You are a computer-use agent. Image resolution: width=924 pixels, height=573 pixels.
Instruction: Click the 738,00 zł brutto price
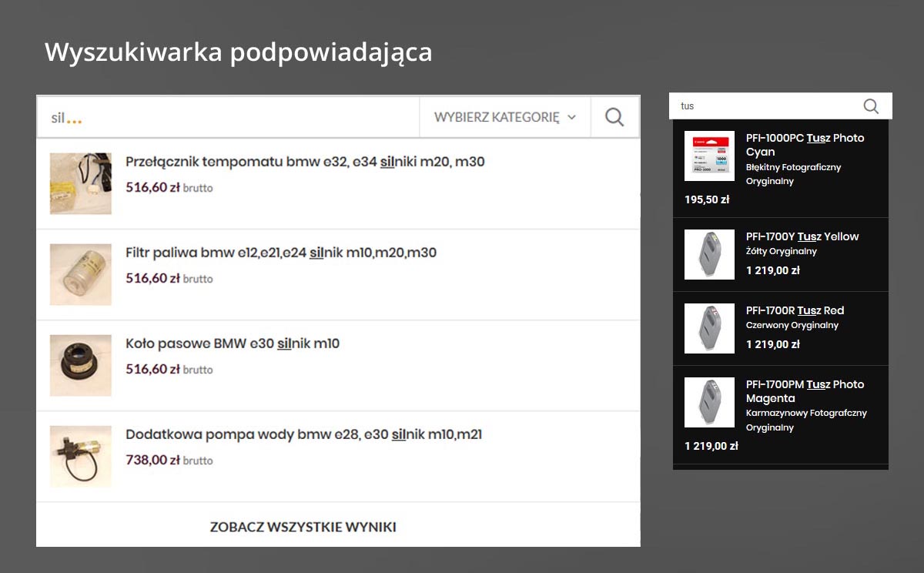(169, 460)
